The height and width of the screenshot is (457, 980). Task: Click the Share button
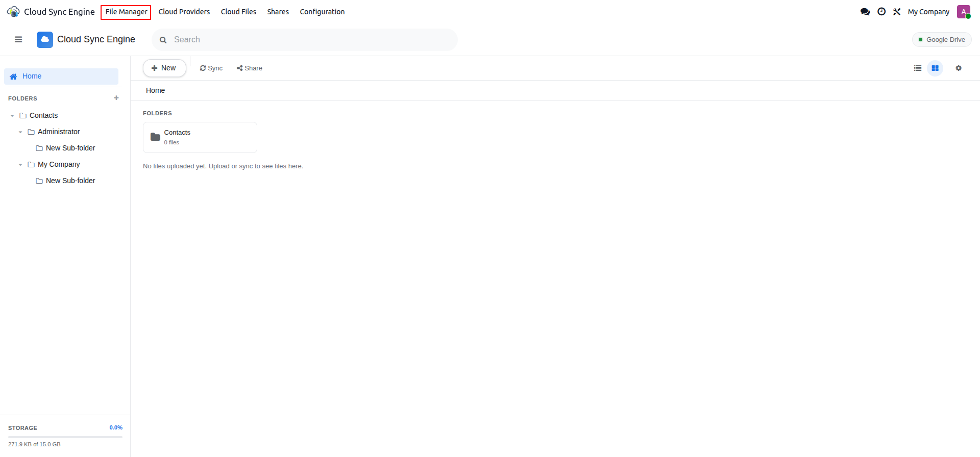click(250, 68)
